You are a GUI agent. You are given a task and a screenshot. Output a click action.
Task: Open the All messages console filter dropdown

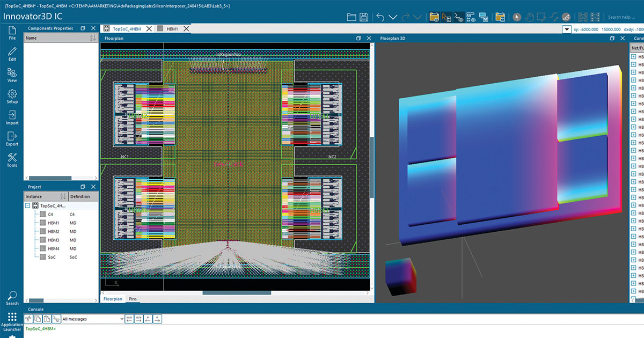pyautogui.click(x=93, y=319)
